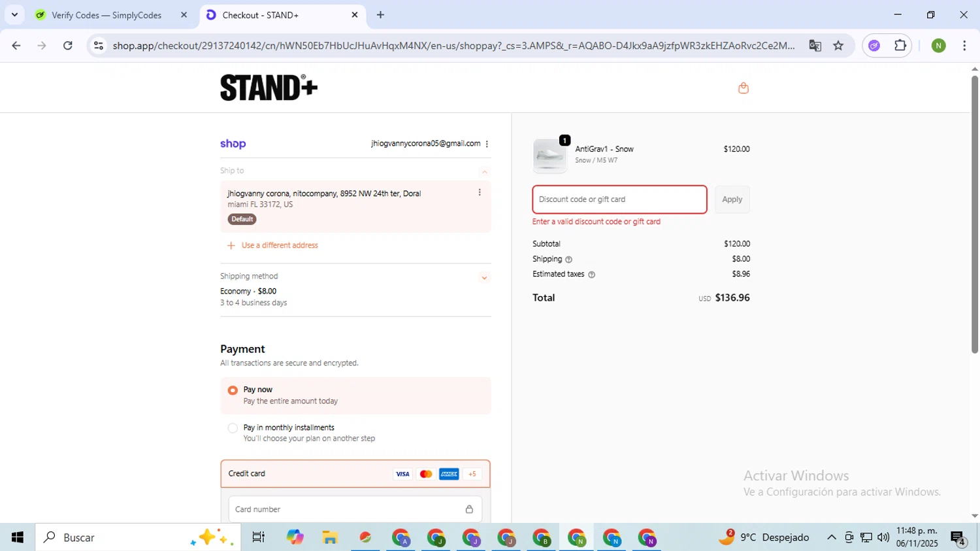The width and height of the screenshot is (980, 551).
Task: Click the Total $136.96 amount
Action: (732, 298)
